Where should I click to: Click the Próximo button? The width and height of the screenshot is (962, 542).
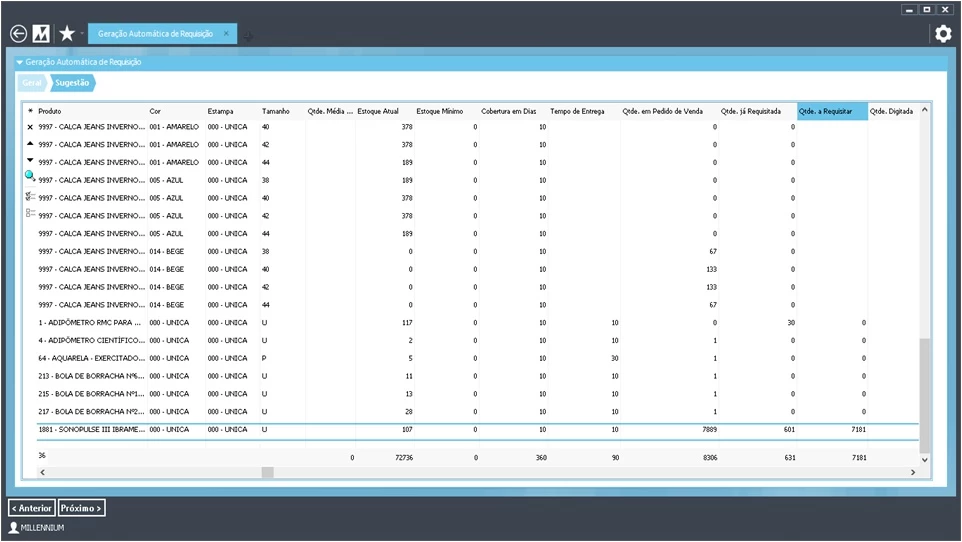(81, 508)
